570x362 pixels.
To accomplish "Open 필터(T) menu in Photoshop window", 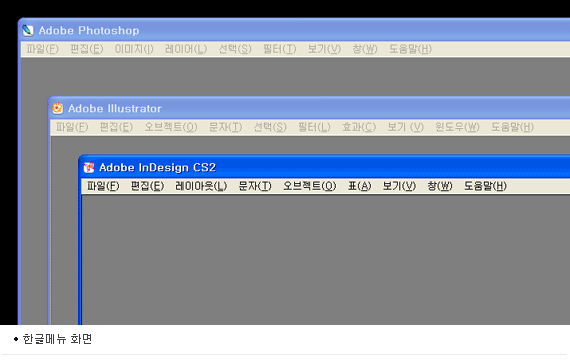I will pos(280,49).
